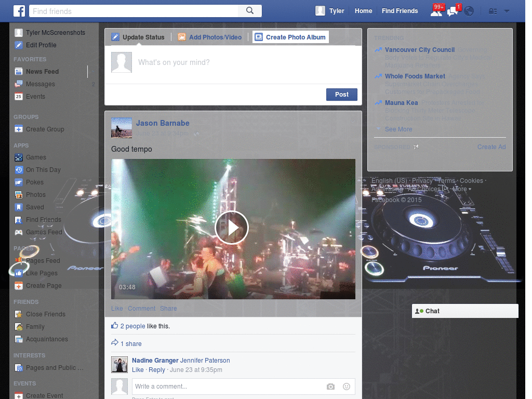Click the On This Day clock icon
The image size is (532, 399).
pos(19,170)
